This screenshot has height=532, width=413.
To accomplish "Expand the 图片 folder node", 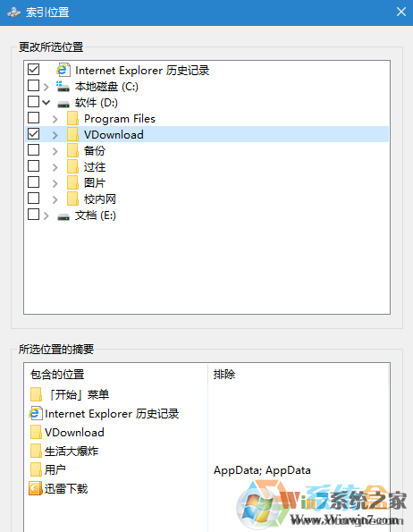I will click(55, 183).
